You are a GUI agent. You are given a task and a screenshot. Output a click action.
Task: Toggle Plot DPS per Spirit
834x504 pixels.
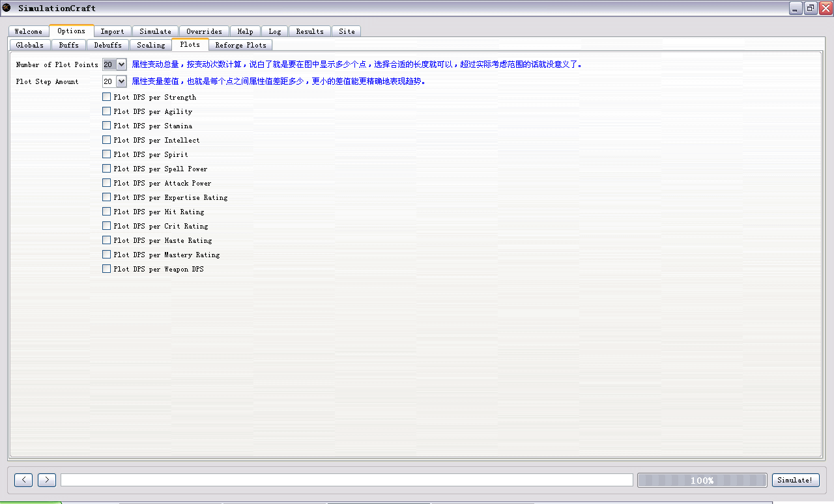click(107, 154)
